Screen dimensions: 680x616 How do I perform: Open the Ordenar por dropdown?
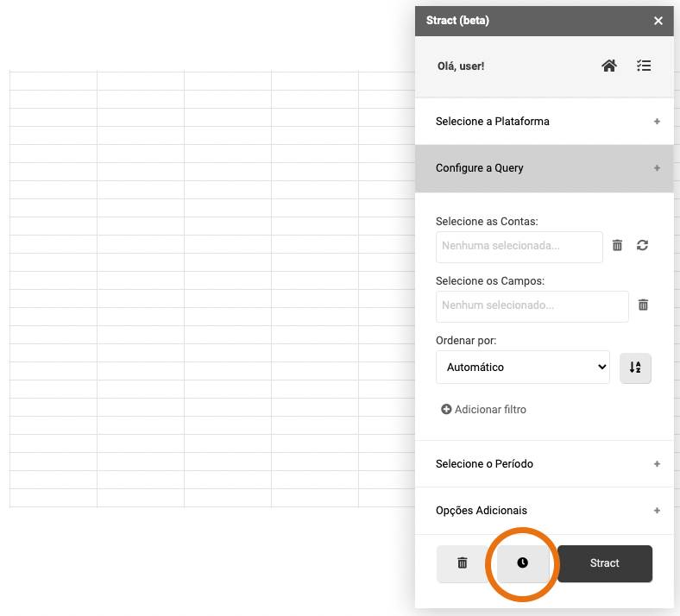click(522, 368)
